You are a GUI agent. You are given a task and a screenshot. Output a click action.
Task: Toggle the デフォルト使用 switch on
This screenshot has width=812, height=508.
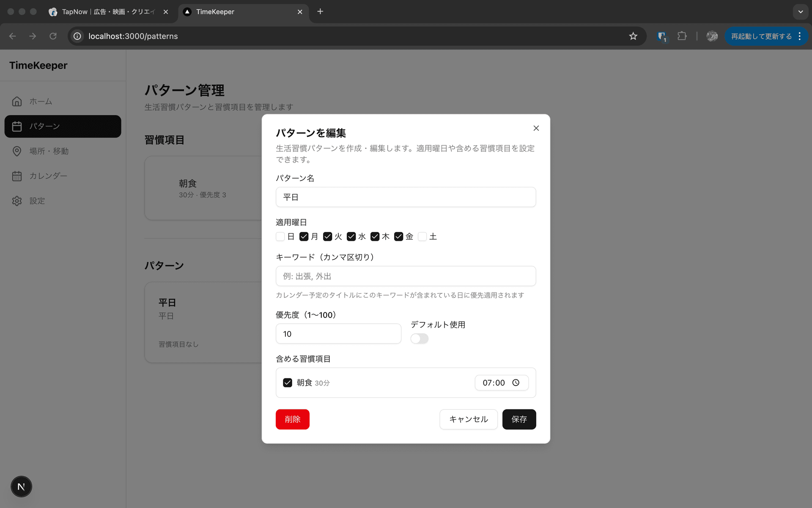tap(419, 338)
